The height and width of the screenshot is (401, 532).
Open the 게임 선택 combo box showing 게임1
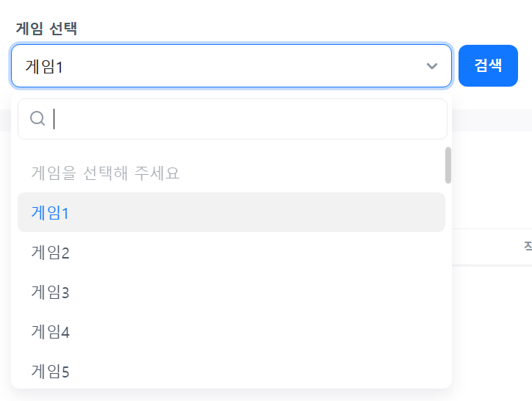(220, 66)
